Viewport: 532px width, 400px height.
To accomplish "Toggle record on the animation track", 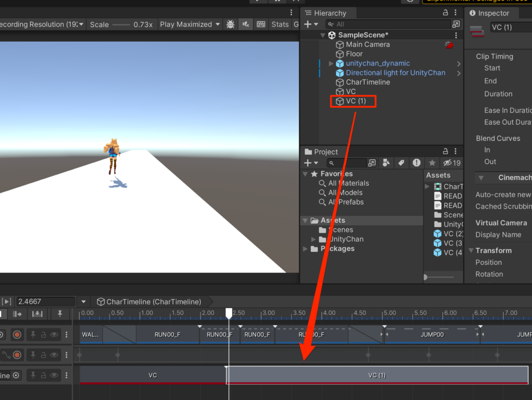I will (x=17, y=335).
